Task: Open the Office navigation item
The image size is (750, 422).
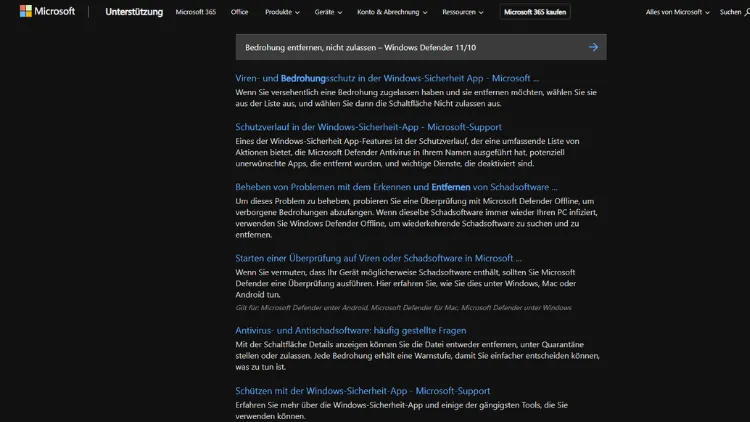Action: [239, 12]
